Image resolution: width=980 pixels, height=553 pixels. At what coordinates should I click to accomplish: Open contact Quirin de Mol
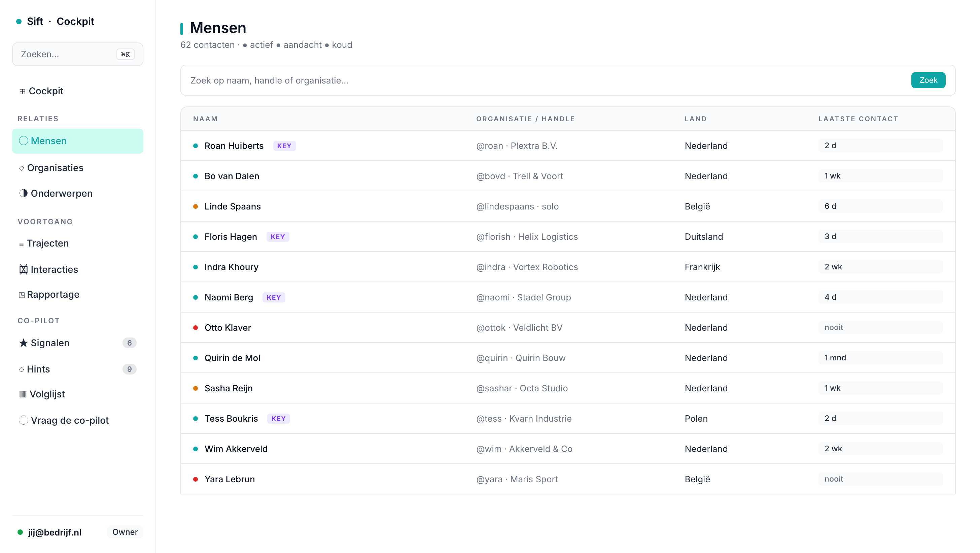pos(233,358)
